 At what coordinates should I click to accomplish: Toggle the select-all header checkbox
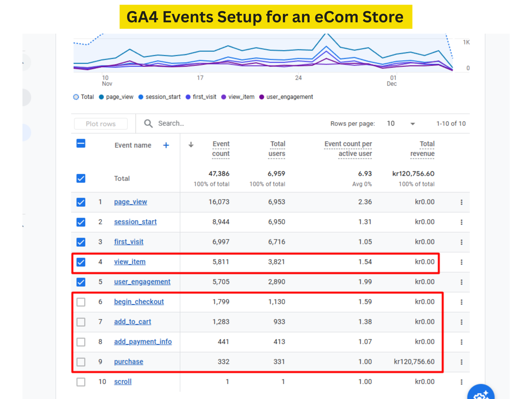click(81, 144)
